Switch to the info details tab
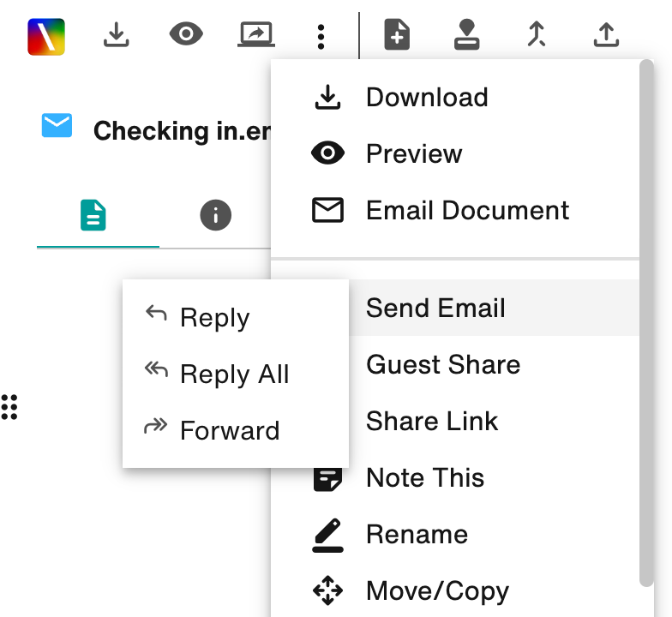The image size is (672, 617). point(216,215)
